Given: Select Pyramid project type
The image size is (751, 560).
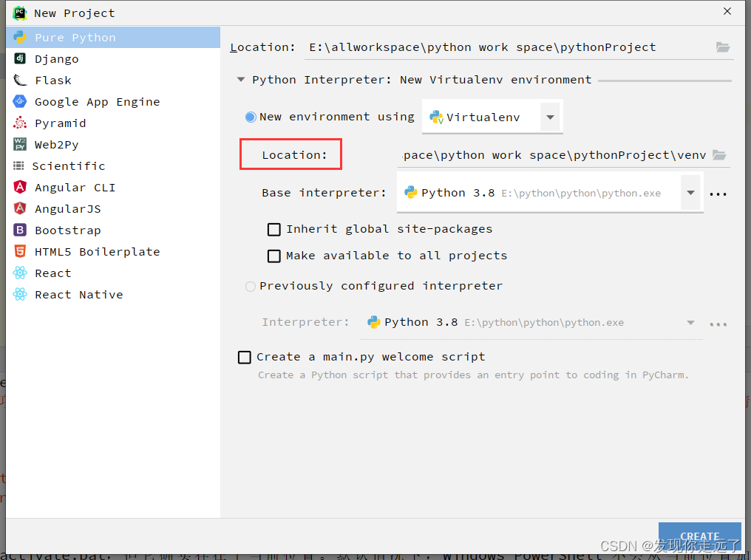Looking at the screenshot, I should click(113, 123).
